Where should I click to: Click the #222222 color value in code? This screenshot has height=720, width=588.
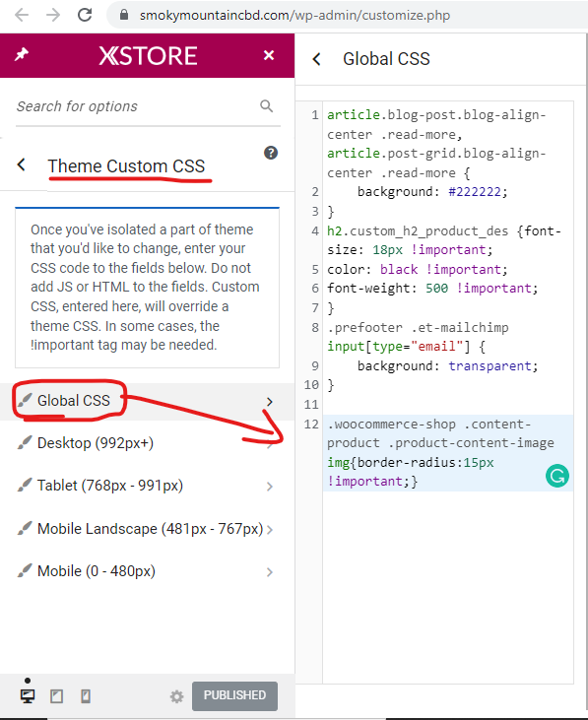coord(474,191)
